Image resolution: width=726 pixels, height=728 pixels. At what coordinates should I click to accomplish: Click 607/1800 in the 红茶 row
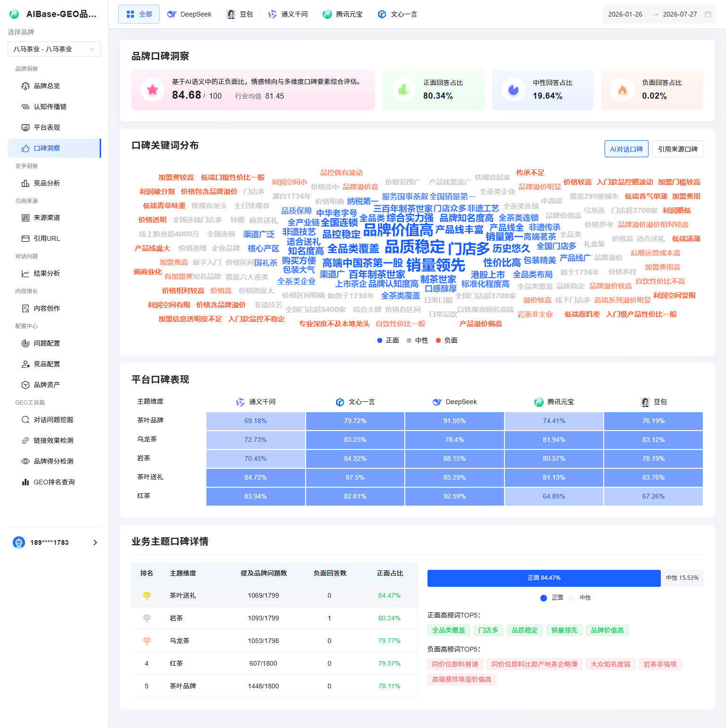264,663
